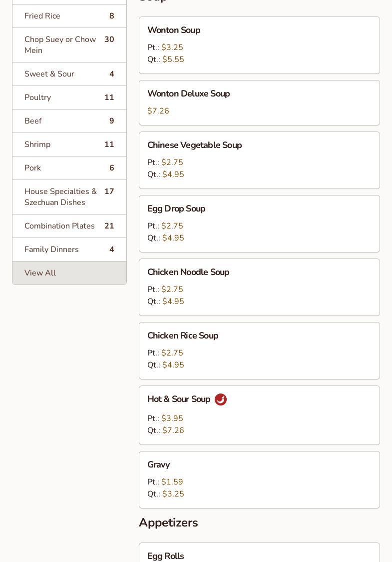Select the Chicken Noodle Soup card
This screenshot has width=392, height=562.
coord(259,287)
